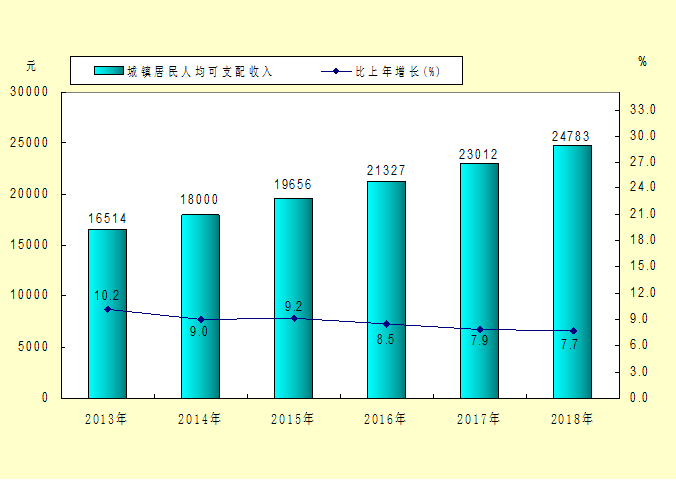
Task: Click the 10.2 growth data label
Action: click(x=106, y=296)
